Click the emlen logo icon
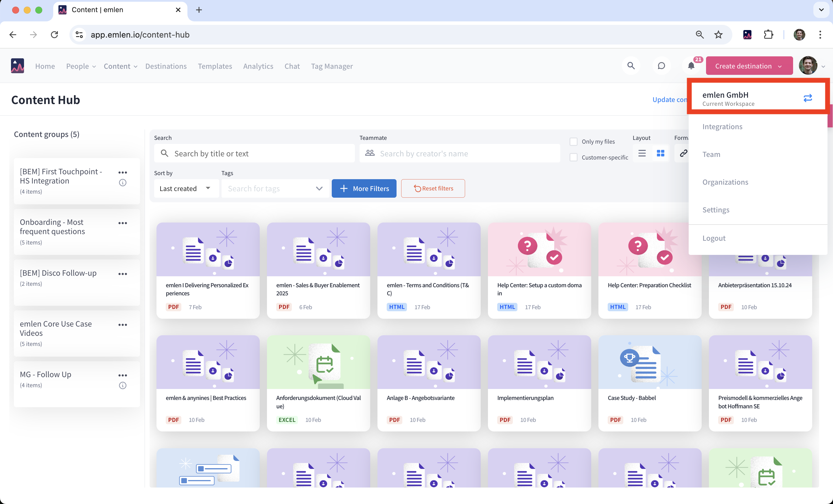This screenshot has height=504, width=833. point(18,66)
